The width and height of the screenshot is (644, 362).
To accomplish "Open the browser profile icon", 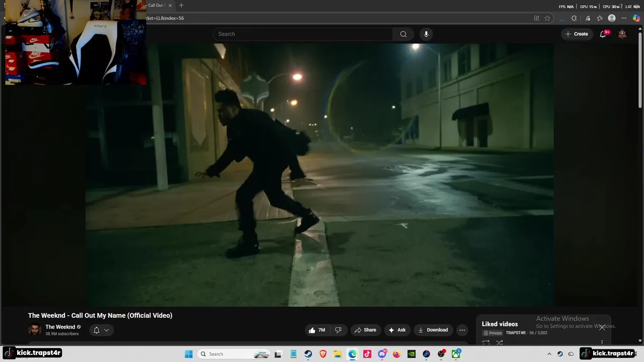I will [x=612, y=18].
